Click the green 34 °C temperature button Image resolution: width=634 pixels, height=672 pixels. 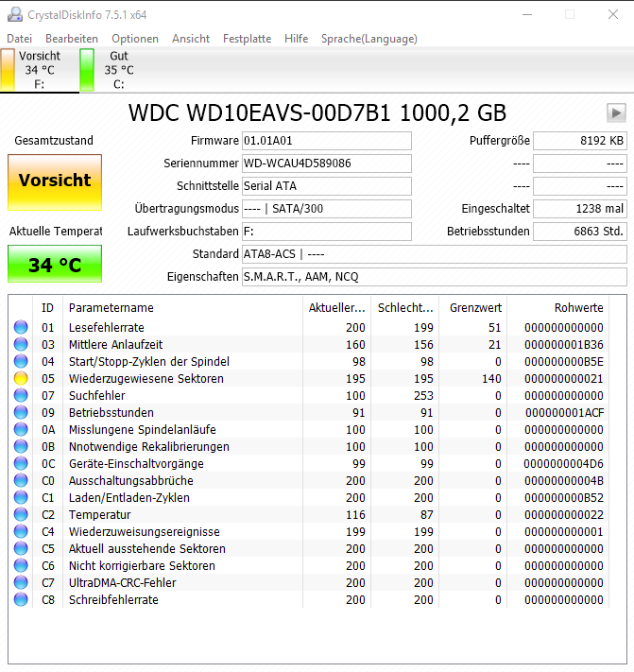[x=55, y=264]
